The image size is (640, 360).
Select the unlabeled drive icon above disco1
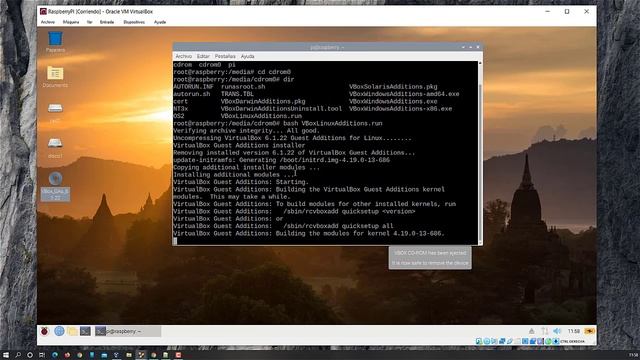(55, 112)
